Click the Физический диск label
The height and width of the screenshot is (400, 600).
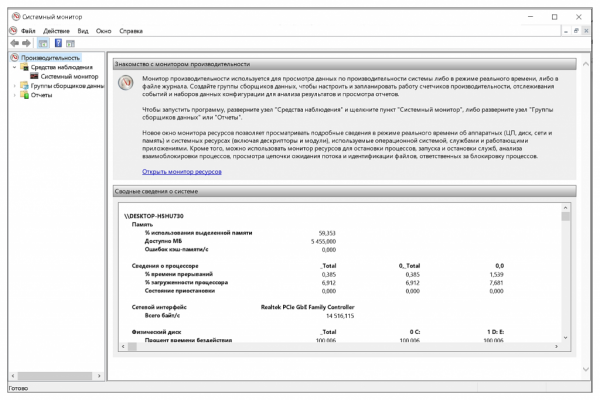157,332
